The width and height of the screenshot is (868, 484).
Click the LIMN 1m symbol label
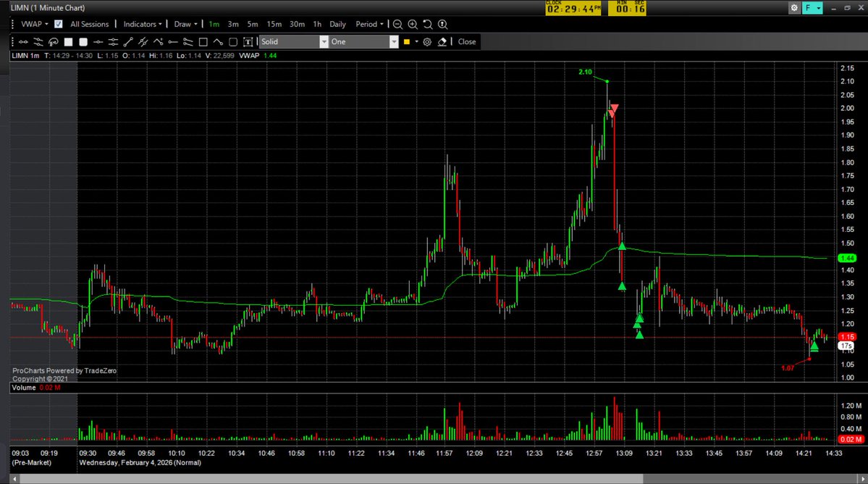pos(25,56)
